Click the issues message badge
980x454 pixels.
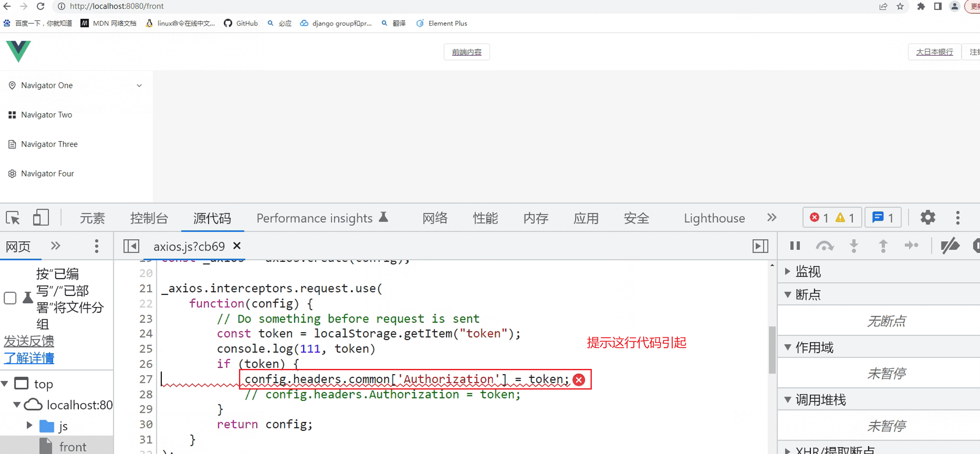pyautogui.click(x=883, y=218)
